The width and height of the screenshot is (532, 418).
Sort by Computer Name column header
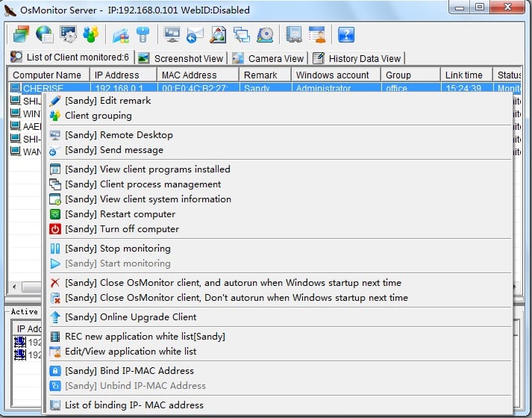[x=48, y=75]
